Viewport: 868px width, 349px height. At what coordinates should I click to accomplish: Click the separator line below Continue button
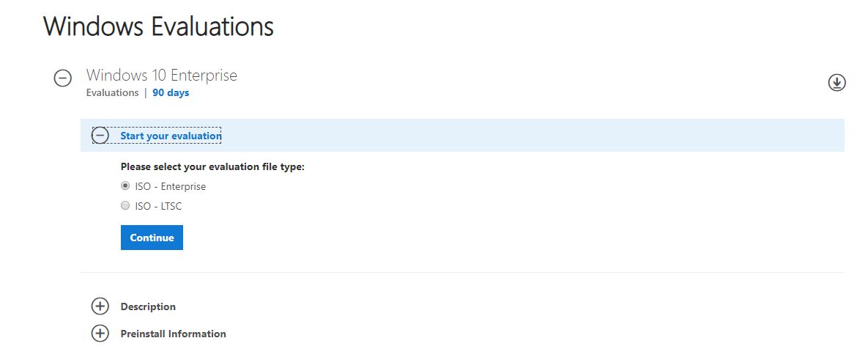(462, 272)
